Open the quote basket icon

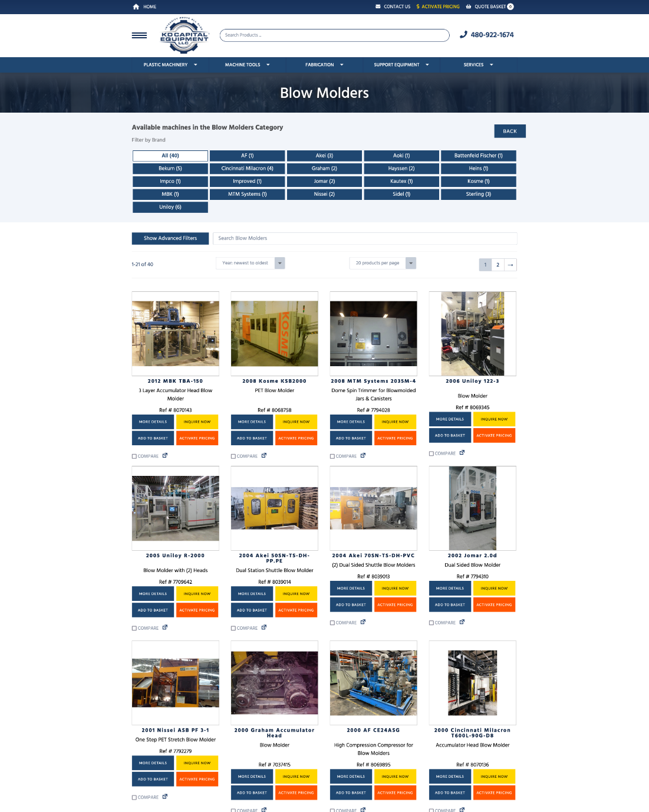click(469, 6)
